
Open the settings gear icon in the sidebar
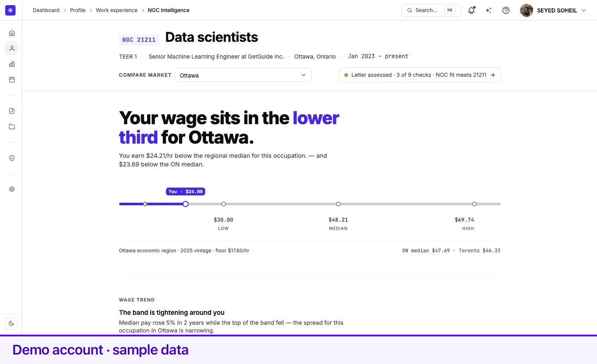(12, 189)
